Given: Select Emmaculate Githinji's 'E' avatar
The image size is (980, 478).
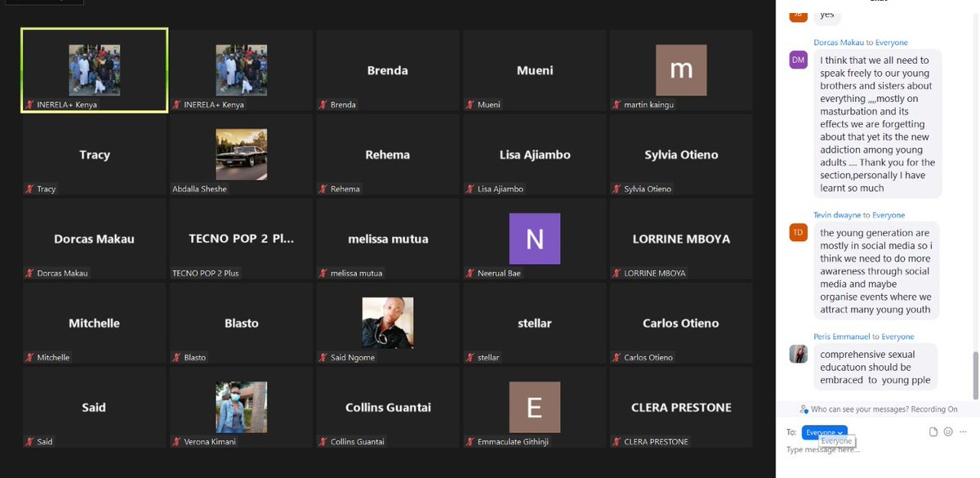Looking at the screenshot, I should tap(534, 407).
